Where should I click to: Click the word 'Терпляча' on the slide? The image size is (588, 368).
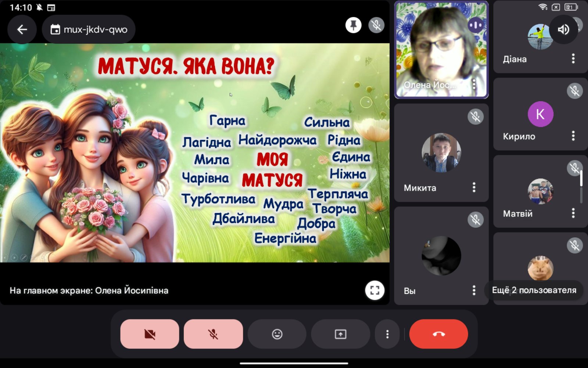coord(338,194)
